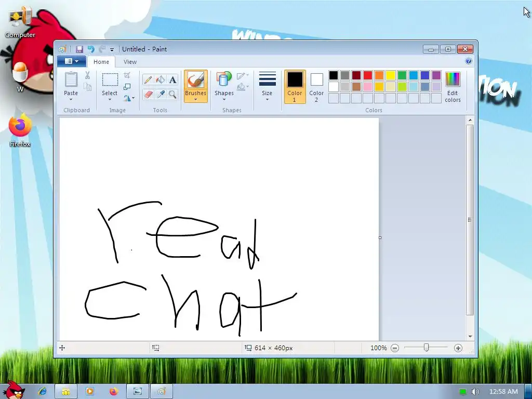The height and width of the screenshot is (399, 532).
Task: Pick the red color swatch
Action: point(368,75)
